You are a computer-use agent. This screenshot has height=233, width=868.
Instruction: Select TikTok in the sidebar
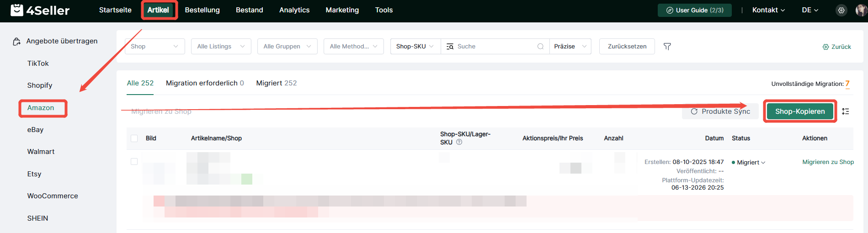38,64
